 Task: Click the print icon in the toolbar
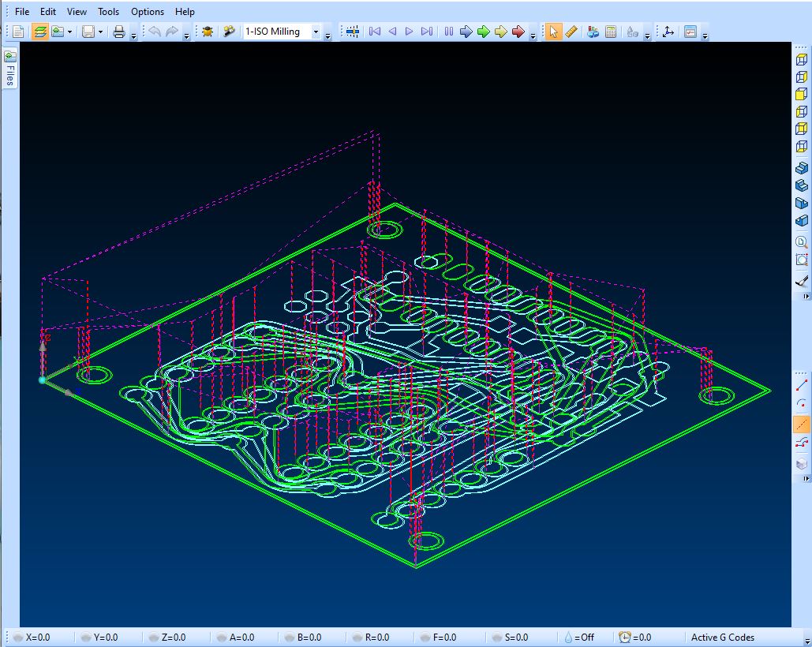(118, 32)
